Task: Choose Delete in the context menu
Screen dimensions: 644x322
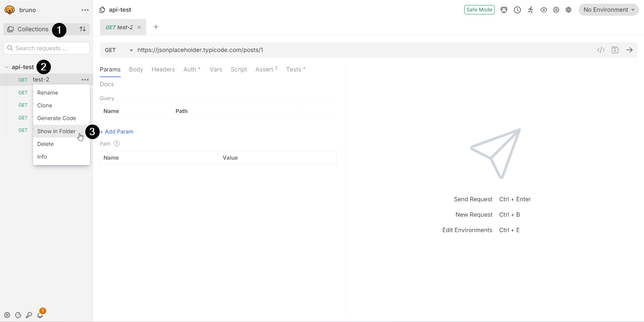Action: [x=46, y=144]
